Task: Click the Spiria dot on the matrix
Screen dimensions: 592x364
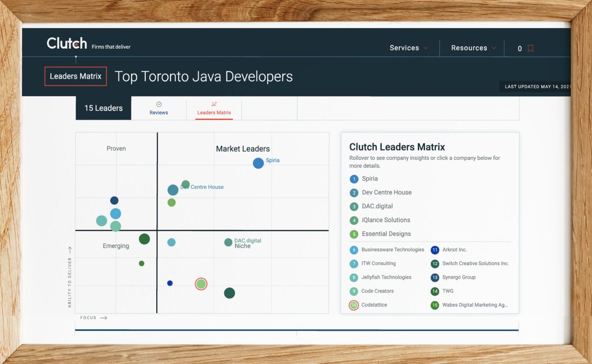Action: coord(258,163)
